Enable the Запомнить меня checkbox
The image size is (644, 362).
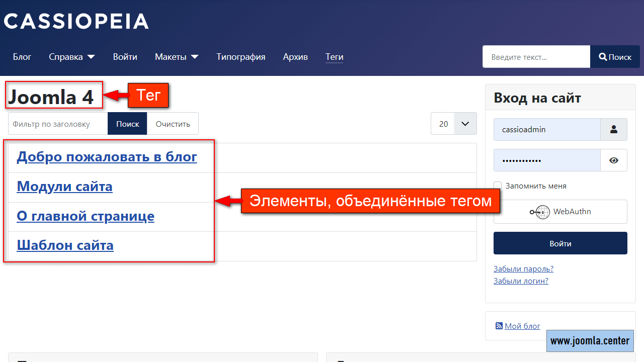click(x=498, y=186)
